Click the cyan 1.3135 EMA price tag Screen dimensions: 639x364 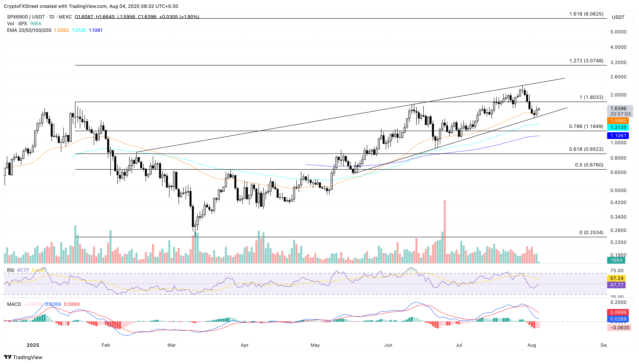tap(618, 128)
